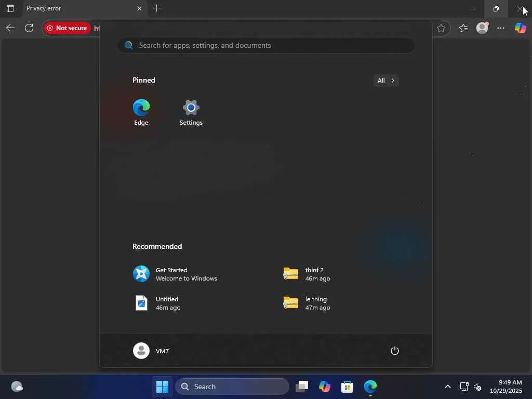Open the Copilot sidebar in Edge
The image size is (532, 399).
[x=520, y=28]
